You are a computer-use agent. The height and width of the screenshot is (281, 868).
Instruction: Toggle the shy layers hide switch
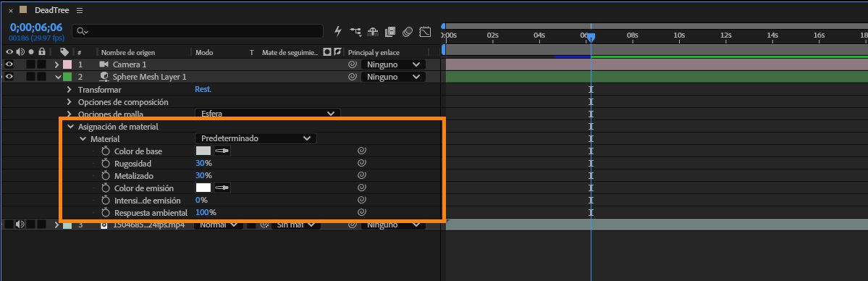(x=373, y=32)
